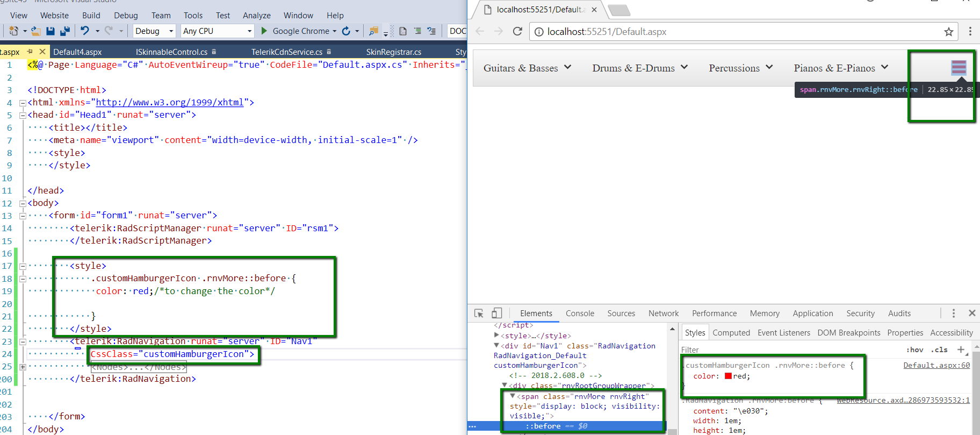The image size is (980, 435).
Task: Start debugging with the green play icon
Action: point(264,31)
